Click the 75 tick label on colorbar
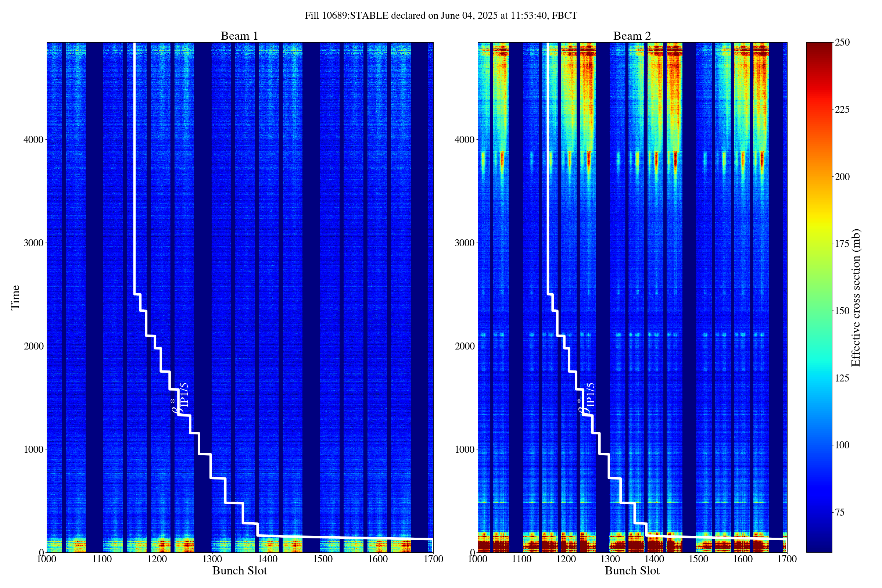882x588 pixels. pyautogui.click(x=839, y=512)
